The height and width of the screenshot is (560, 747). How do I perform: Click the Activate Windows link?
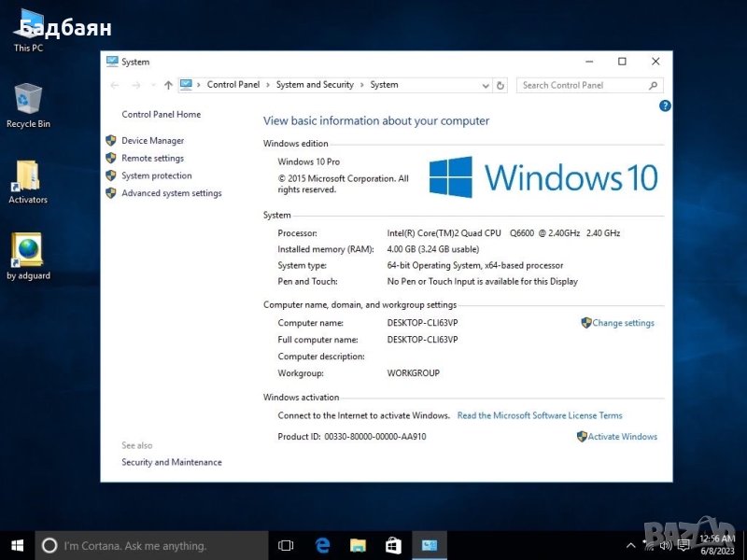pos(622,437)
